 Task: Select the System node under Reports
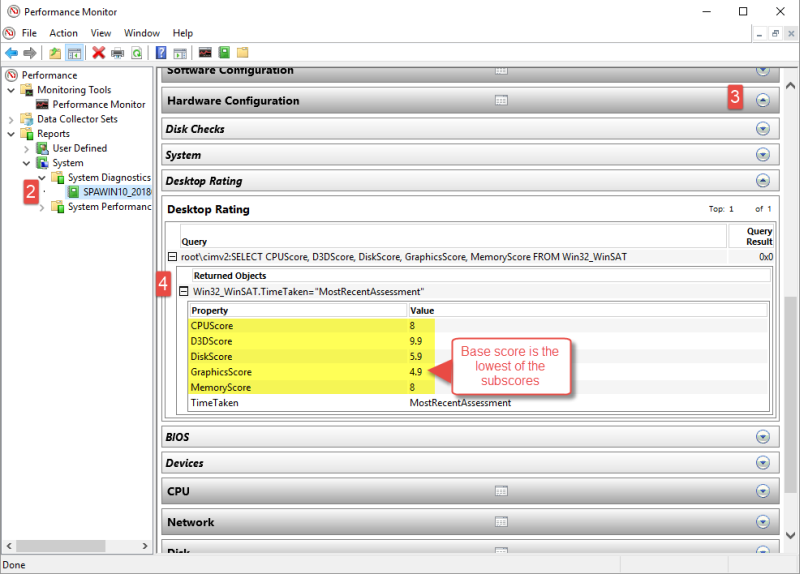(68, 163)
